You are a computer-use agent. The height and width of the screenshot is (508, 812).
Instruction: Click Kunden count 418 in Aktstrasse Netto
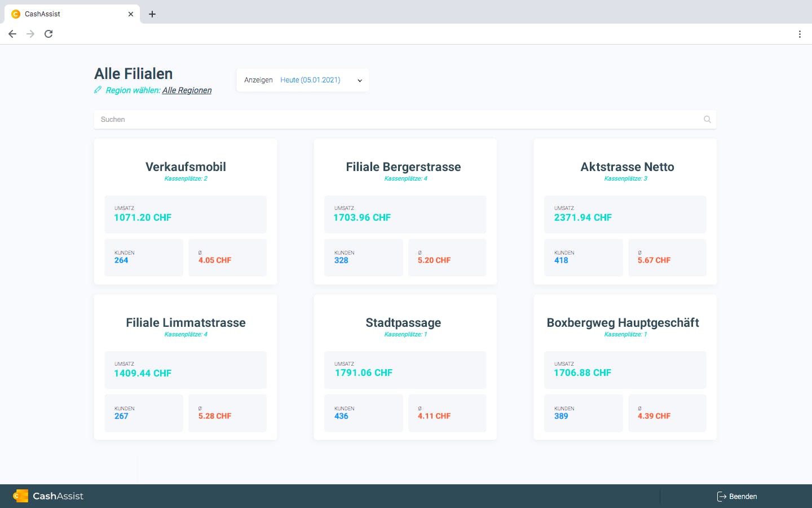click(x=561, y=260)
